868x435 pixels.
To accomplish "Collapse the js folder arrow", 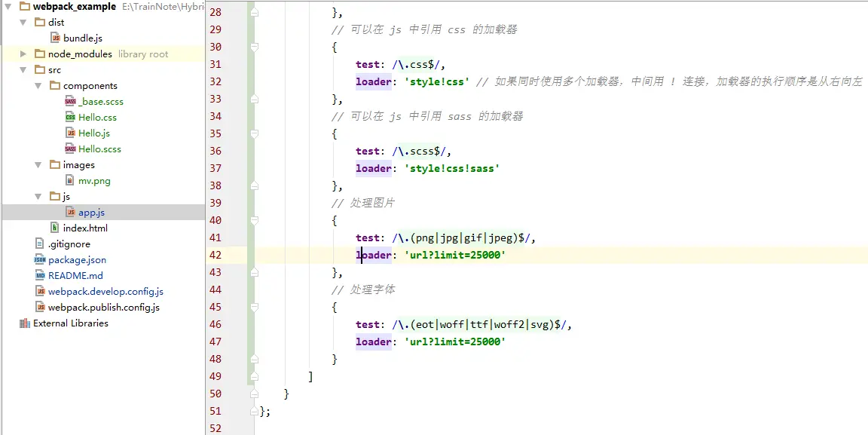I will coord(38,197).
